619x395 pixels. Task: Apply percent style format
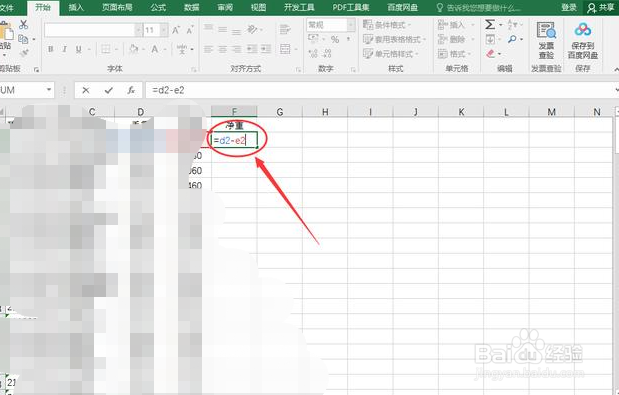click(335, 39)
